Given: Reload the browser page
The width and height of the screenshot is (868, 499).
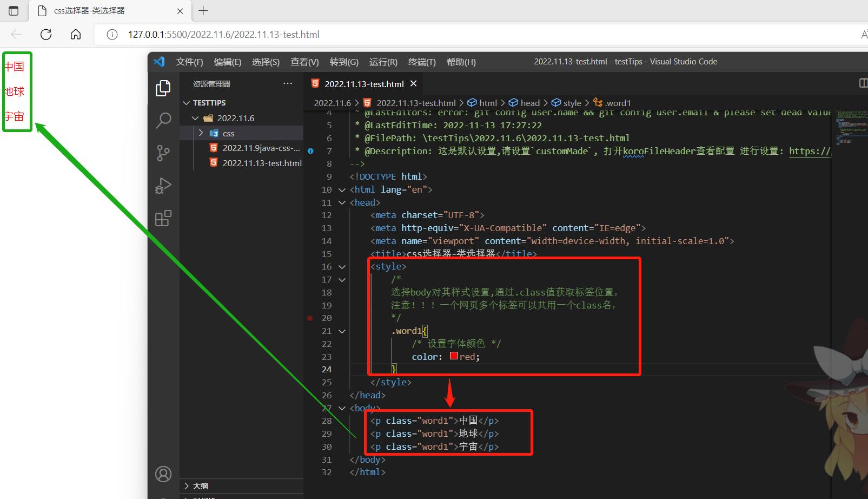Looking at the screenshot, I should (x=46, y=35).
